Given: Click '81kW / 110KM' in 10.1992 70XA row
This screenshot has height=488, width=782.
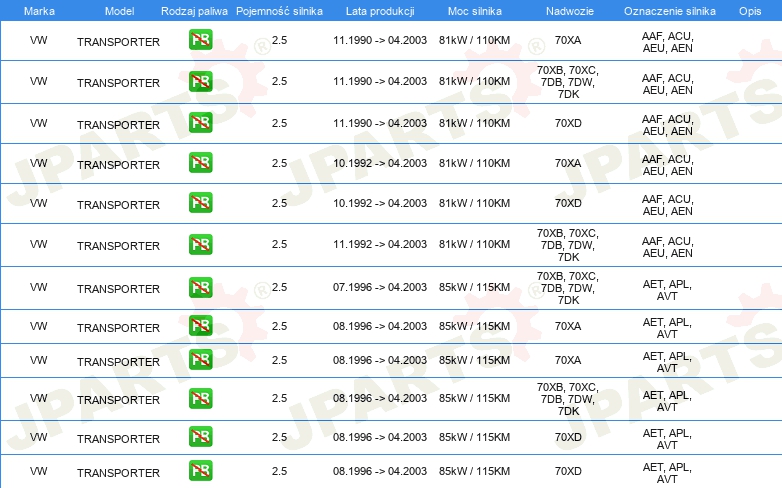Looking at the screenshot, I should tap(475, 163).
